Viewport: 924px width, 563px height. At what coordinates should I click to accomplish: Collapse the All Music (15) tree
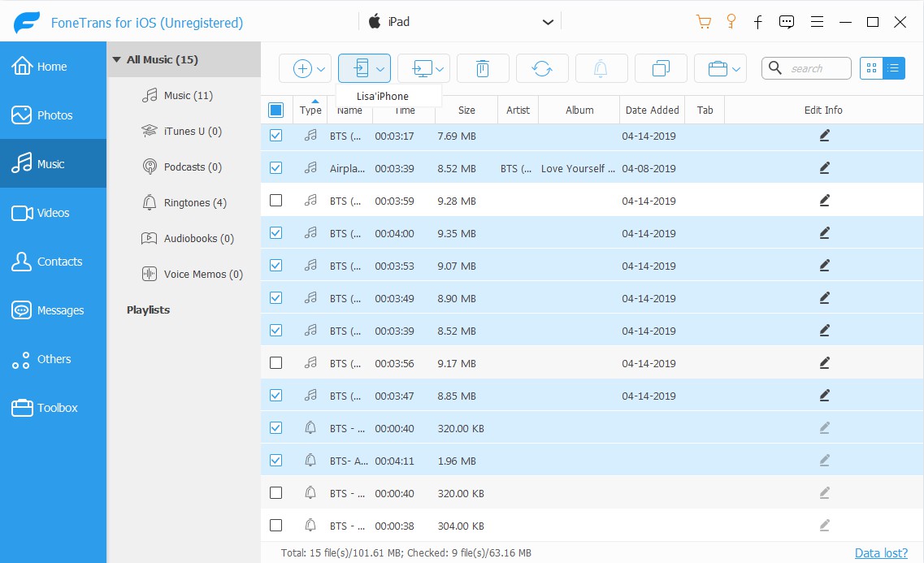point(117,59)
